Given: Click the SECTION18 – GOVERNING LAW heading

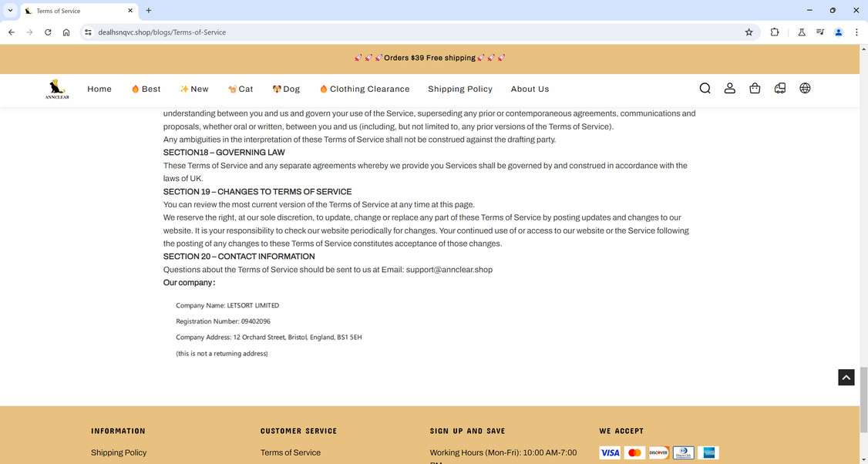Looking at the screenshot, I should coord(224,153).
